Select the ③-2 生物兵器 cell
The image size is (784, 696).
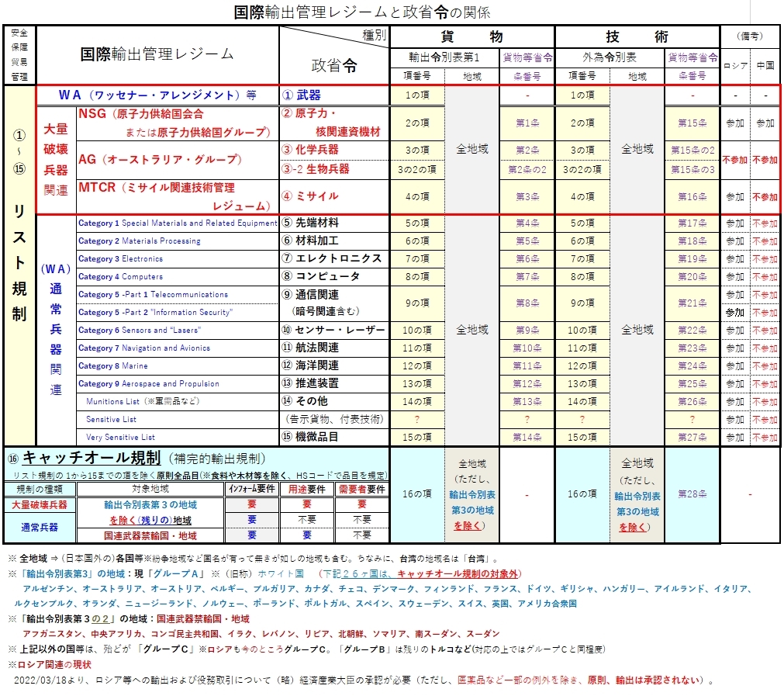click(x=334, y=169)
